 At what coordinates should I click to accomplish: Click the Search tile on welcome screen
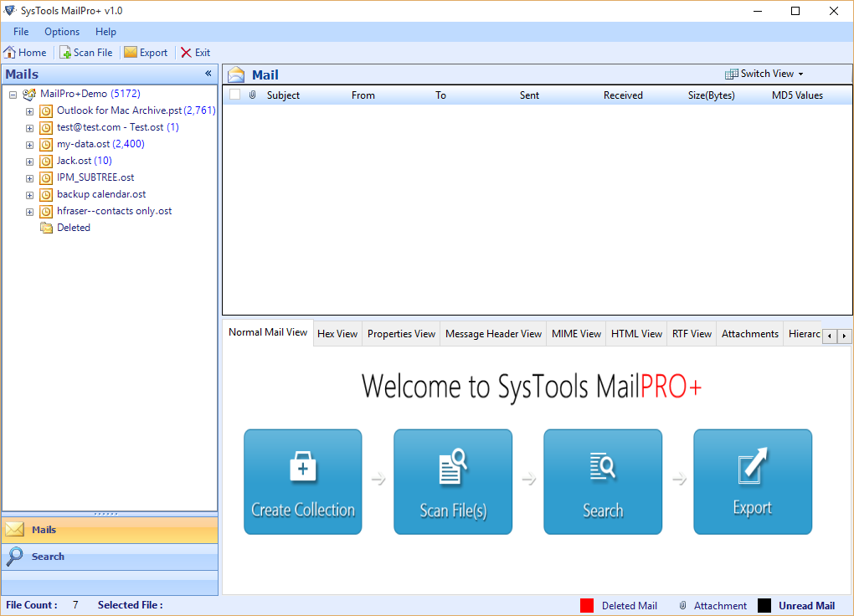pyautogui.click(x=603, y=481)
